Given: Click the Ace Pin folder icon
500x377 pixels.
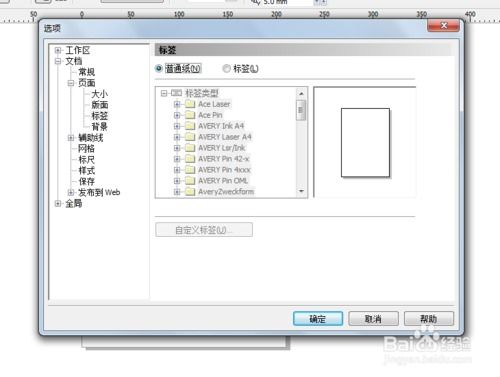Looking at the screenshot, I should [190, 115].
